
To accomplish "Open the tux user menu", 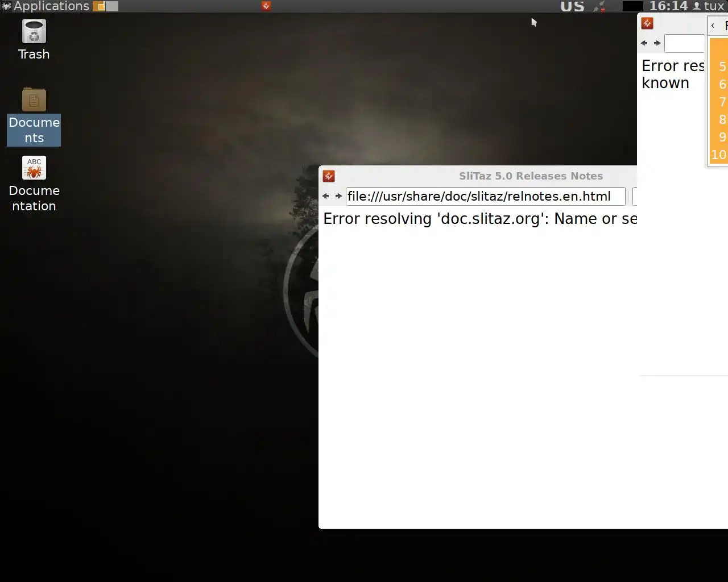I will pyautogui.click(x=709, y=6).
